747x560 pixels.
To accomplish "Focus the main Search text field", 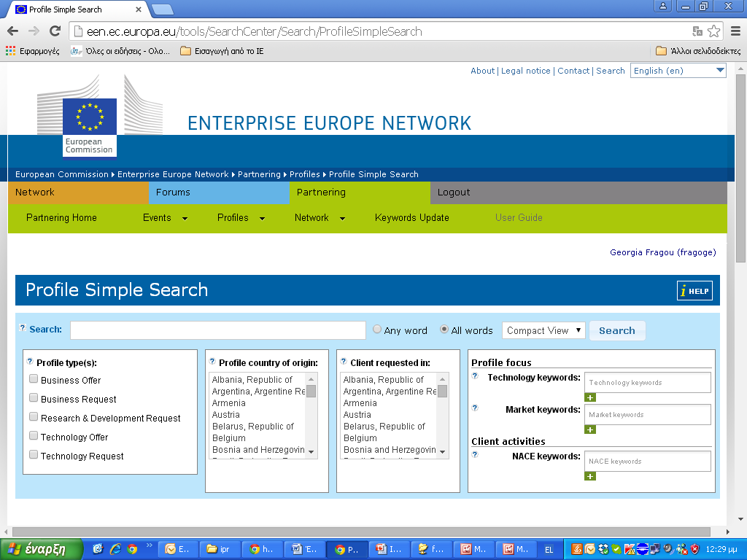I will coord(217,330).
